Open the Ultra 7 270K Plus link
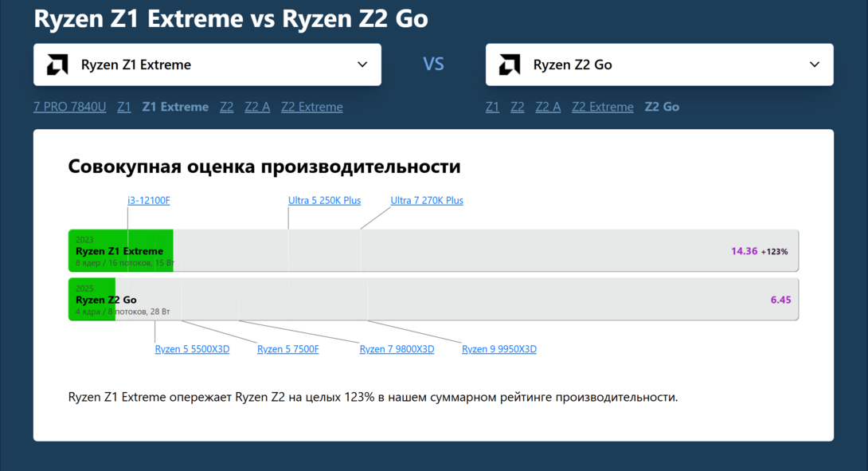Screen dimensions: 868x471 click(427, 201)
